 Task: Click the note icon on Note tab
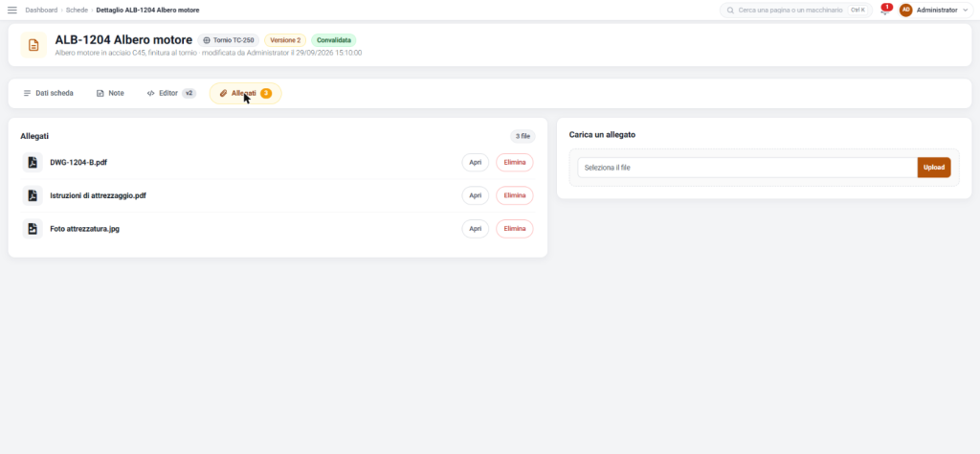click(100, 93)
